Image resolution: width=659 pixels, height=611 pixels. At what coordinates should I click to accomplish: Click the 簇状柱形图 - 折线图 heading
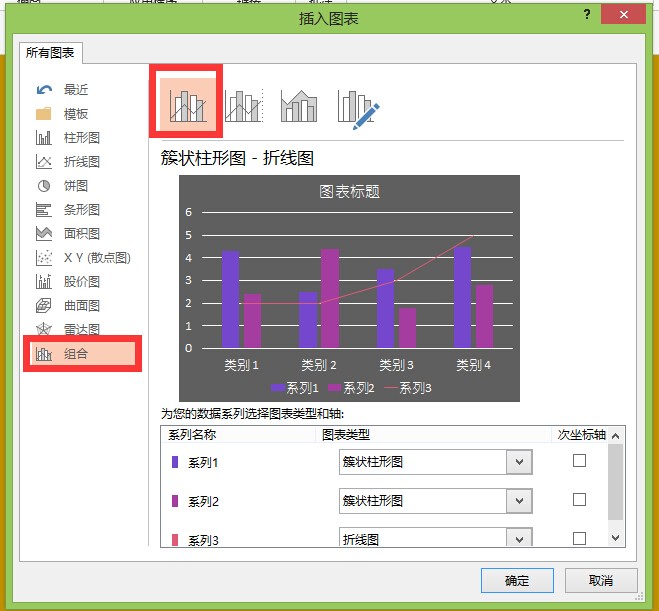(237, 158)
